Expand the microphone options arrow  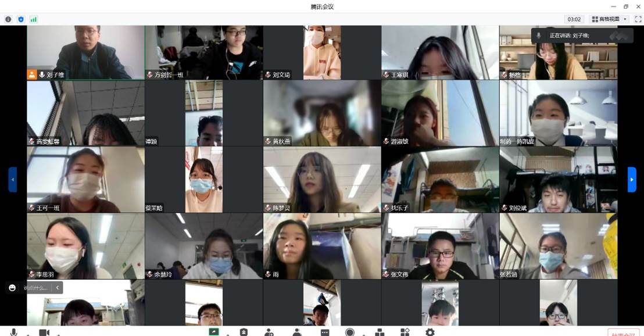[26, 334]
